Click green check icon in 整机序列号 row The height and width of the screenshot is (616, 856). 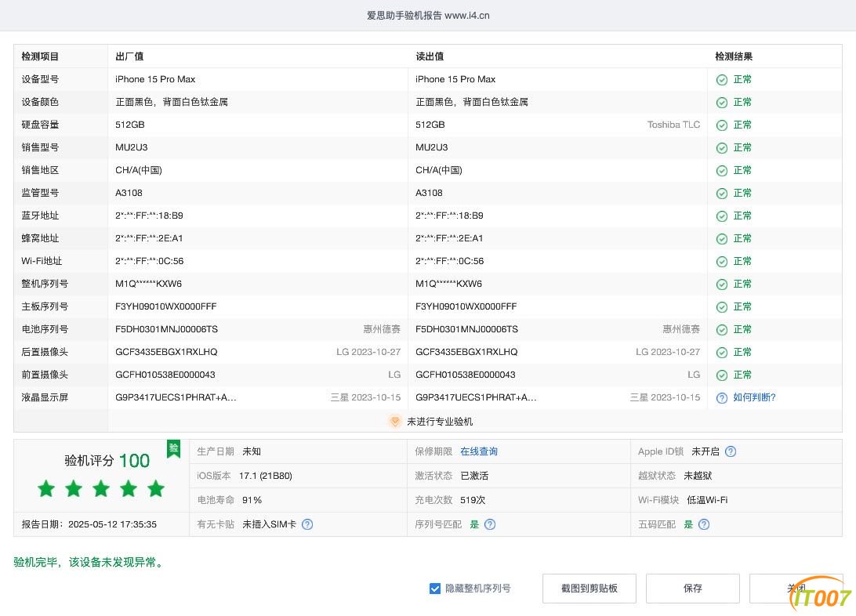[x=722, y=284]
